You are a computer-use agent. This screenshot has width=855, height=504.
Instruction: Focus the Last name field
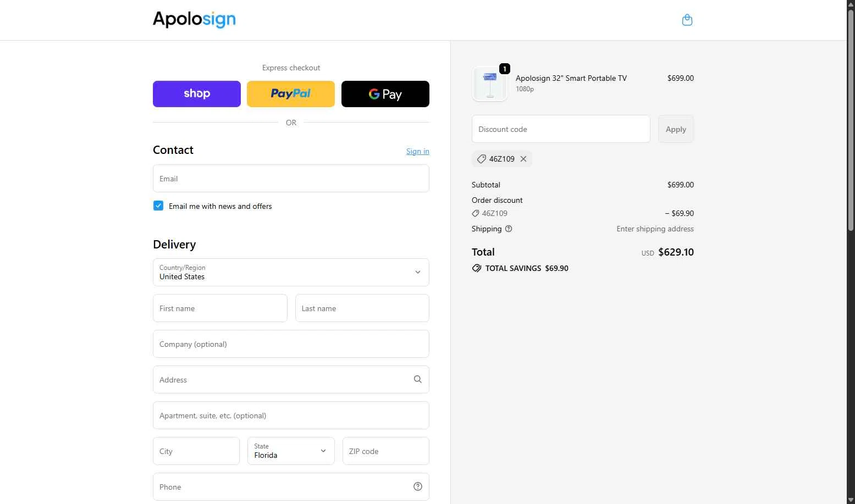coord(362,308)
